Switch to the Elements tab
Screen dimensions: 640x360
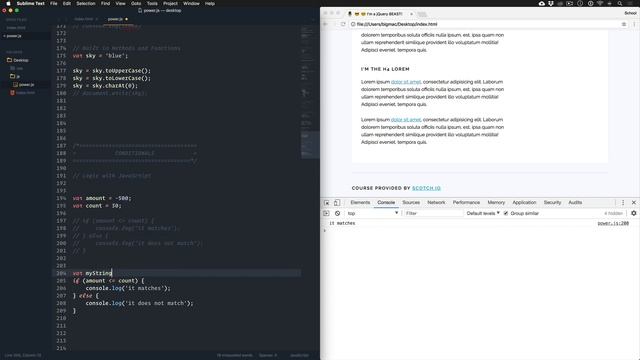(x=360, y=202)
